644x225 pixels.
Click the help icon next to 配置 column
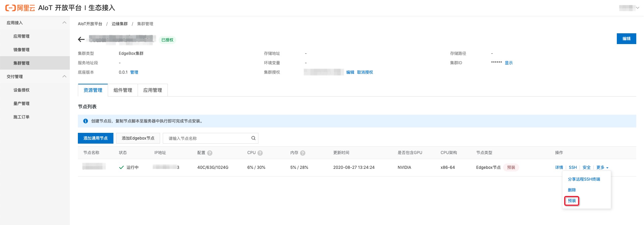click(210, 153)
